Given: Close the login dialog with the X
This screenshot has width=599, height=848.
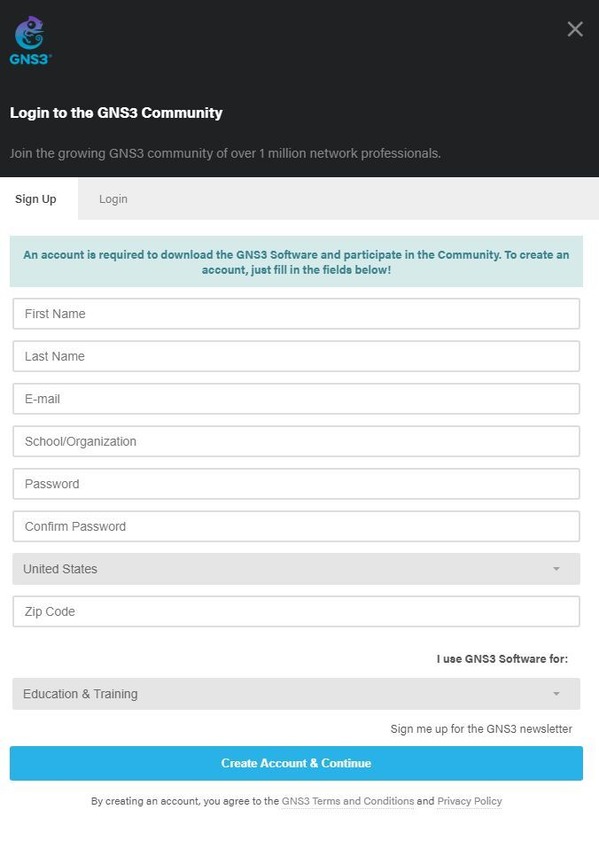Looking at the screenshot, I should (575, 29).
